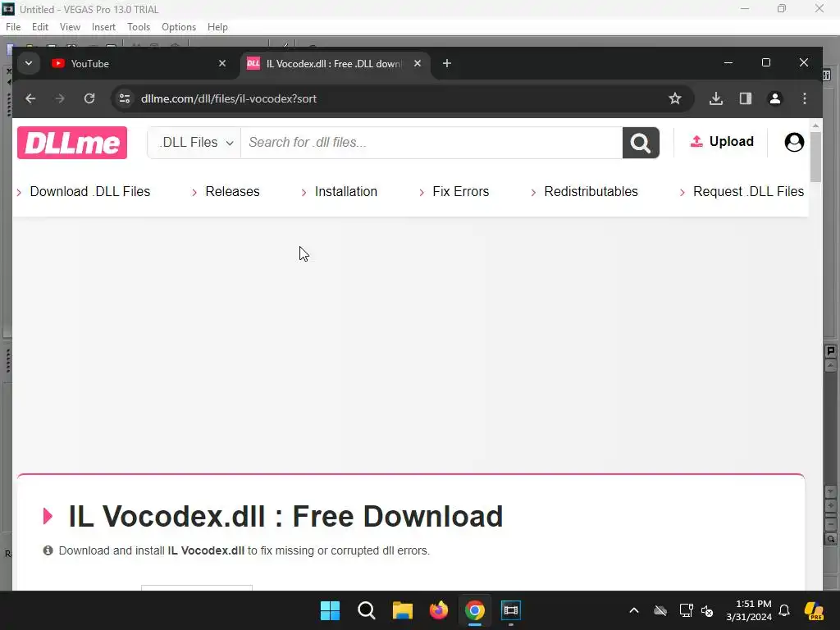
Task: Open the Insert menu in VEGAS Pro
Action: point(103,27)
